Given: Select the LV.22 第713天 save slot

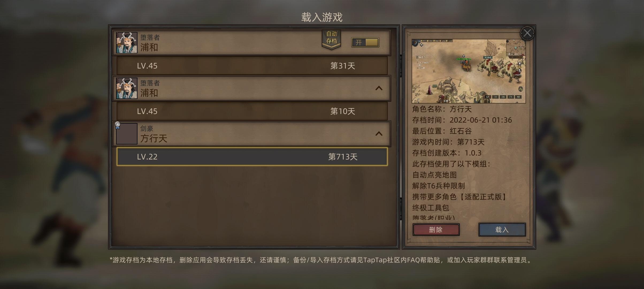Looking at the screenshot, I should pos(252,157).
